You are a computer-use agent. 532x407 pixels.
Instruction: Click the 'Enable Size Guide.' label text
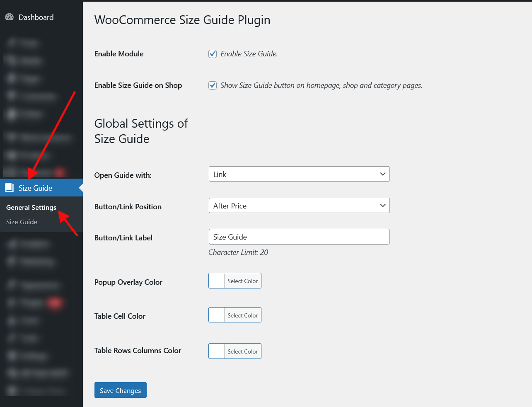[x=249, y=54]
